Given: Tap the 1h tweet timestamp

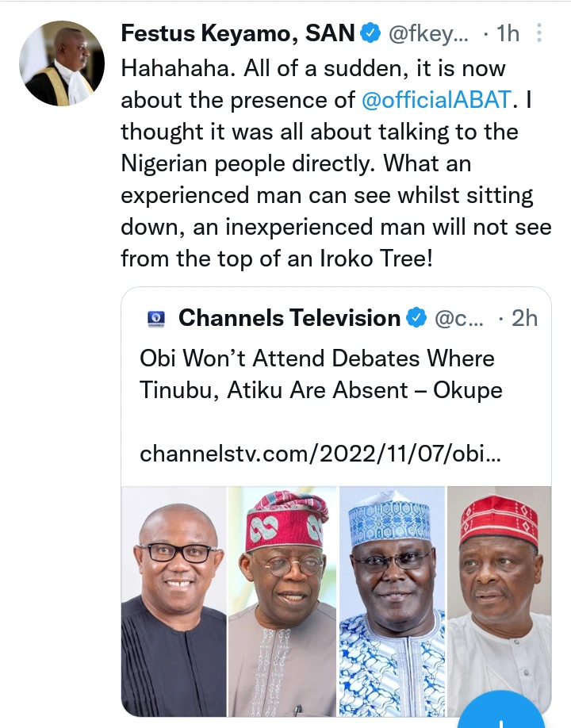Looking at the screenshot, I should 508,33.
